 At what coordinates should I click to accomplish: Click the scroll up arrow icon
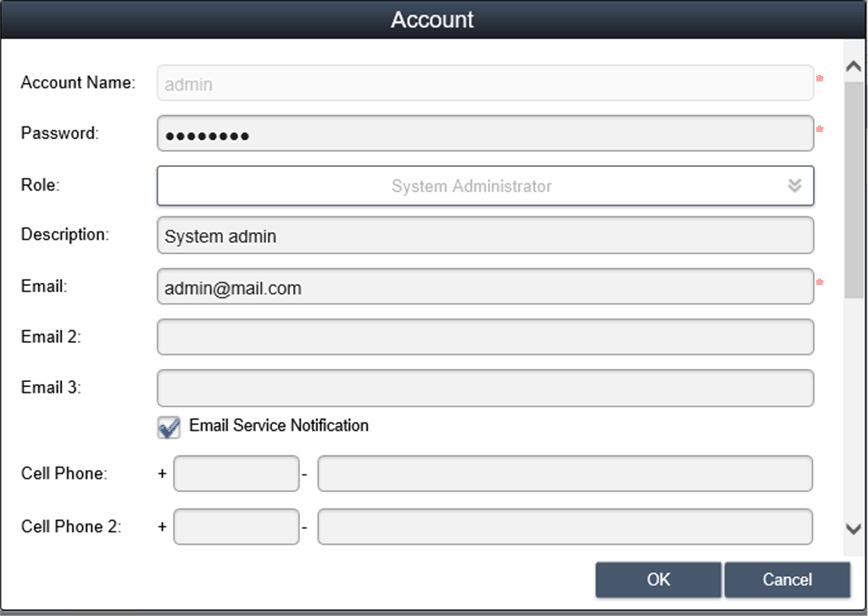pos(853,66)
